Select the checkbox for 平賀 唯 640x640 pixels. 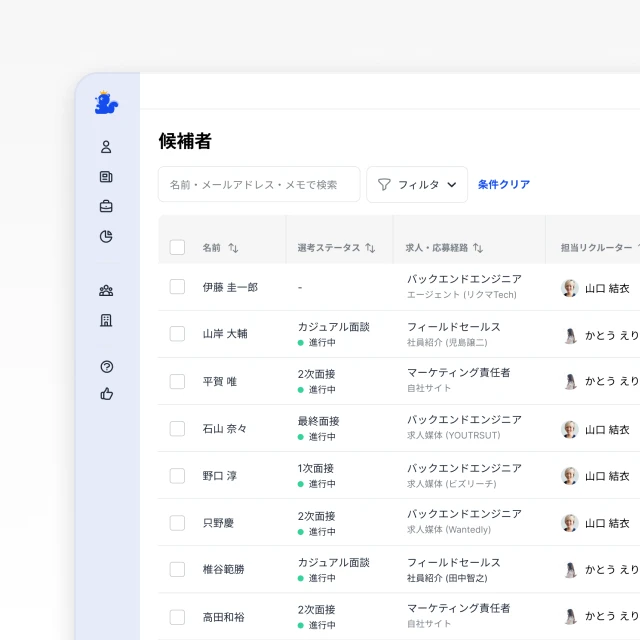point(177,382)
